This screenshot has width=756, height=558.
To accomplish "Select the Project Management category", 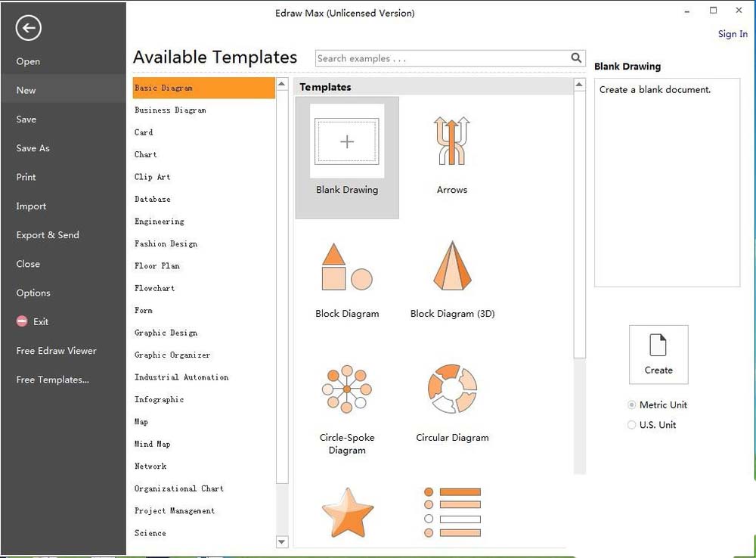I will tap(175, 510).
